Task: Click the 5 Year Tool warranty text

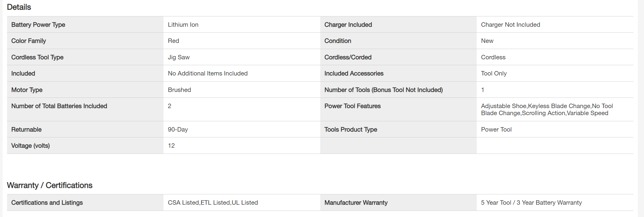Action: click(x=531, y=203)
